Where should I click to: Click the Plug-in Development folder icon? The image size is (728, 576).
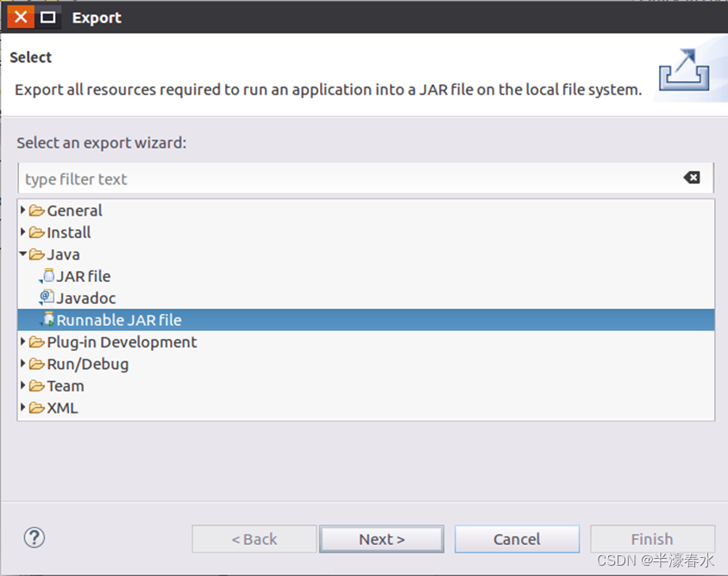[x=36, y=342]
